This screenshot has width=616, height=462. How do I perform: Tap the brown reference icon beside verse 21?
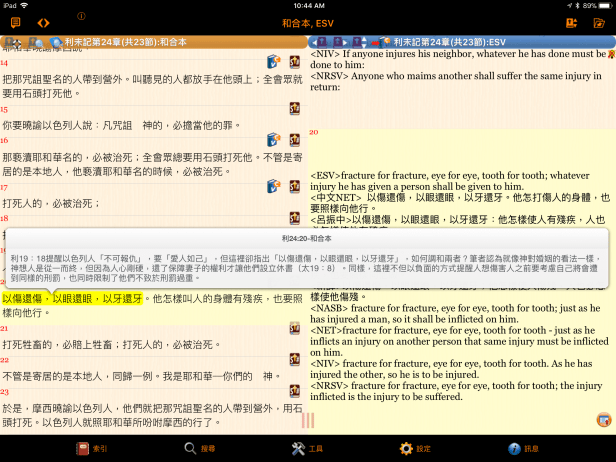click(x=295, y=328)
